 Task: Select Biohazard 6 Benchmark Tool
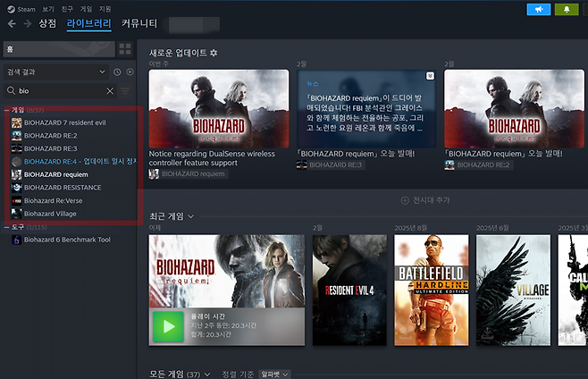[x=67, y=240]
